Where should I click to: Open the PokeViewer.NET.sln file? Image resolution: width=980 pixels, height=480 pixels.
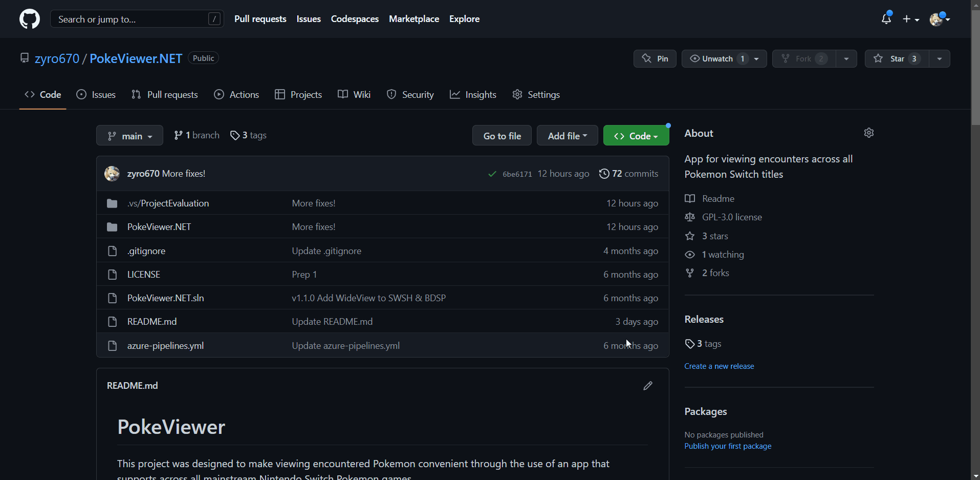(x=166, y=298)
